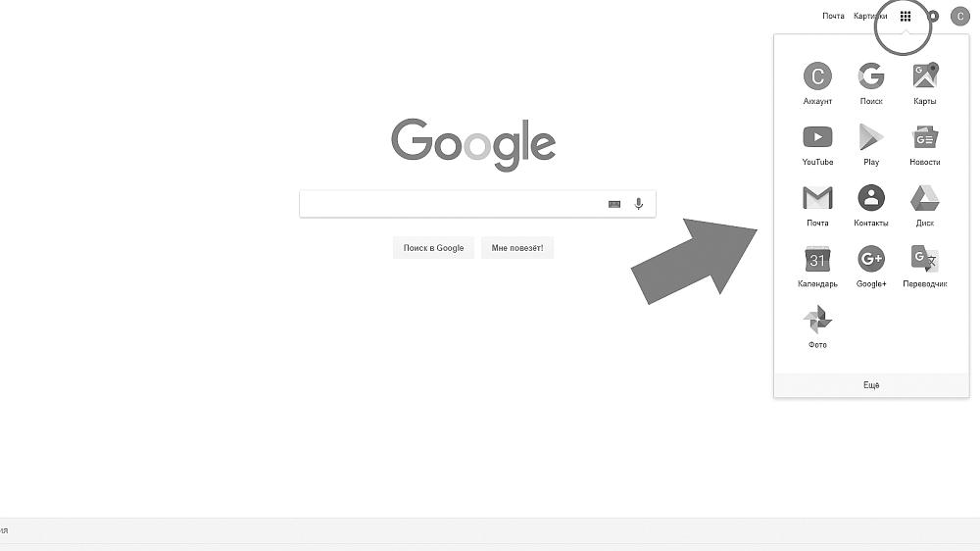Open the Google apps grid icon
The height and width of the screenshot is (551, 980).
point(905,17)
